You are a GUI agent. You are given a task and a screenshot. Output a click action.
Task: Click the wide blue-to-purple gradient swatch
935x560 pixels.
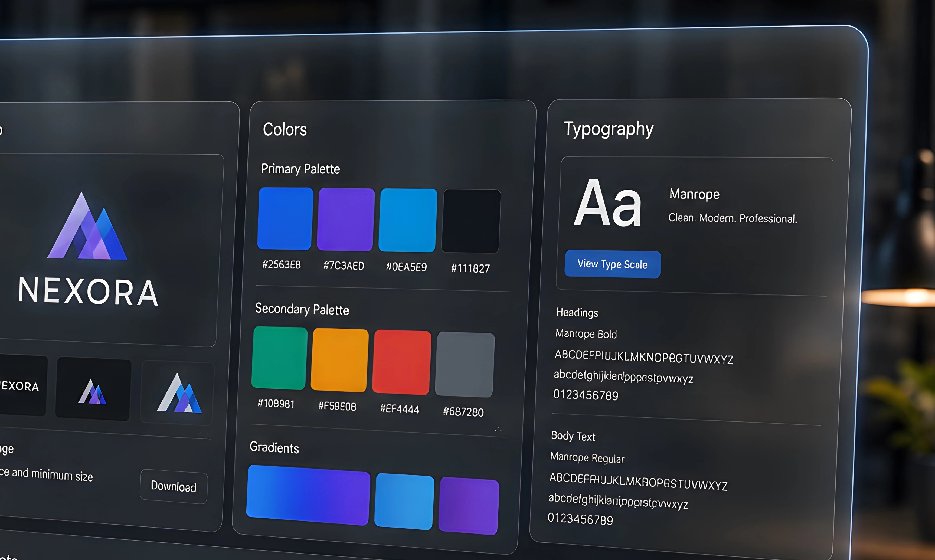click(308, 495)
